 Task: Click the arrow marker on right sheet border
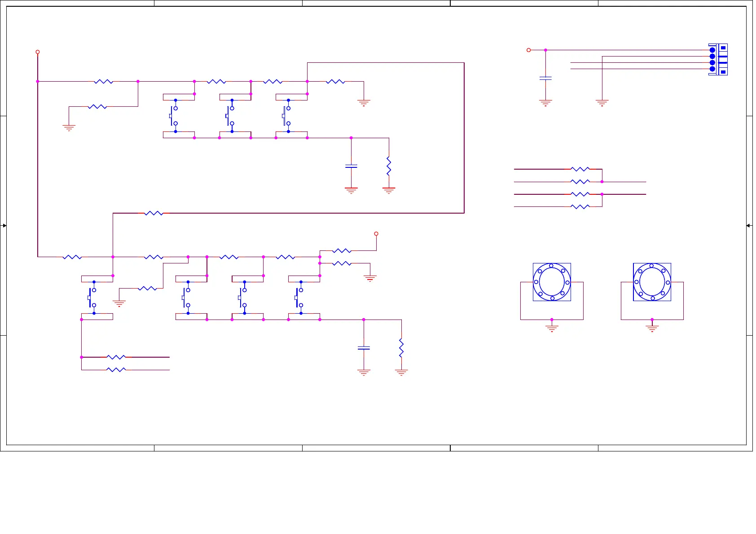(x=748, y=226)
